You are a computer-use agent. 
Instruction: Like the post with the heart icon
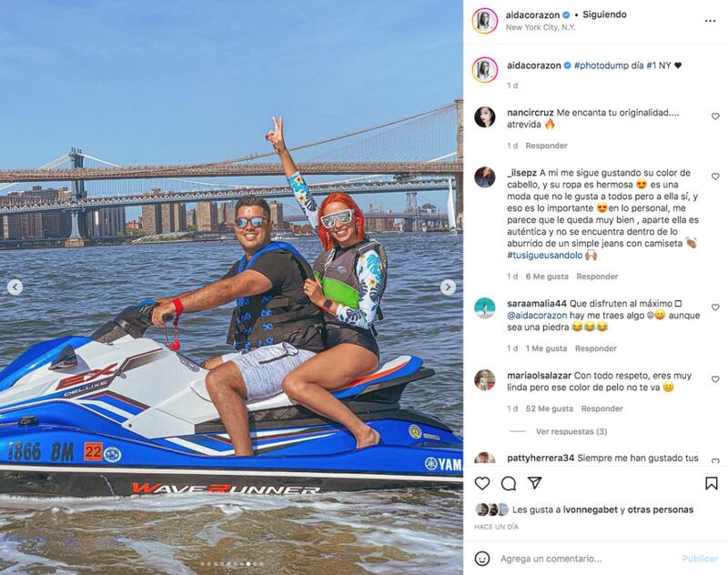[x=482, y=484]
